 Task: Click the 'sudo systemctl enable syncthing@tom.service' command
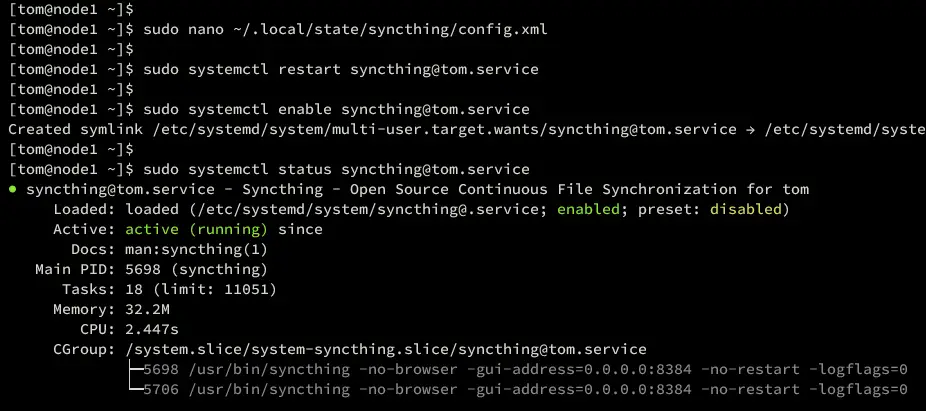tap(337, 109)
